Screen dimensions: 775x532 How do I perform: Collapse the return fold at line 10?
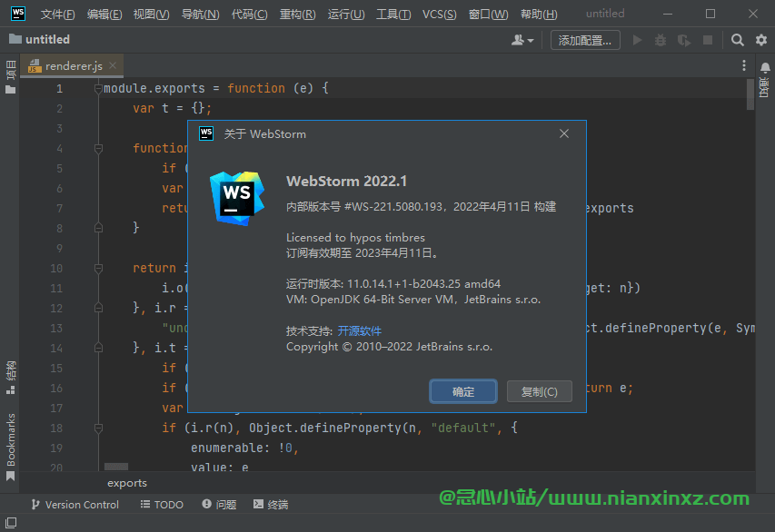(98, 268)
